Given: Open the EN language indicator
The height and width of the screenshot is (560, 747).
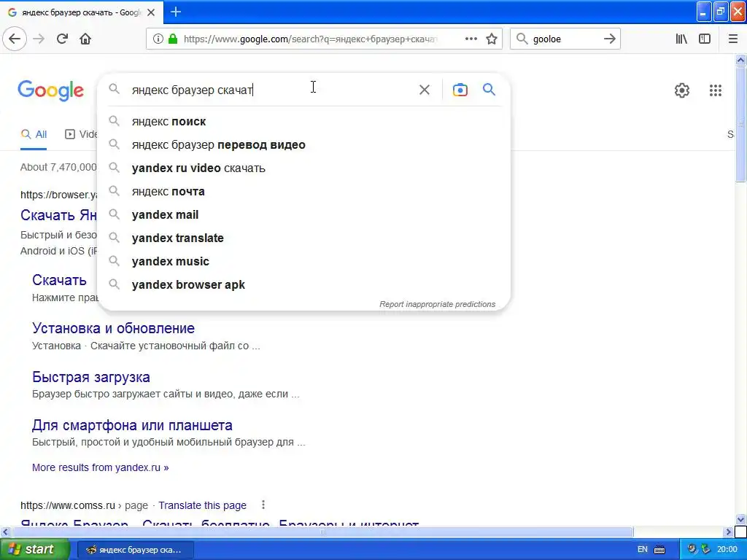Looking at the screenshot, I should tap(642, 549).
